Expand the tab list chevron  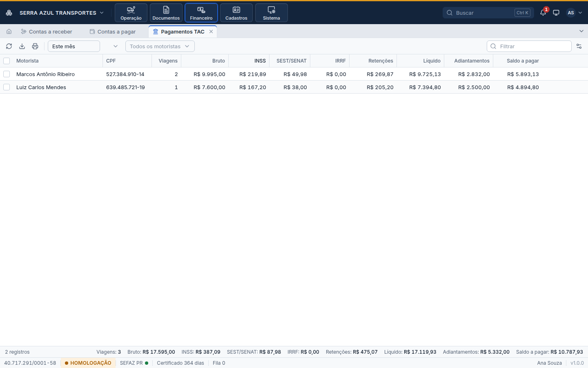click(x=581, y=31)
